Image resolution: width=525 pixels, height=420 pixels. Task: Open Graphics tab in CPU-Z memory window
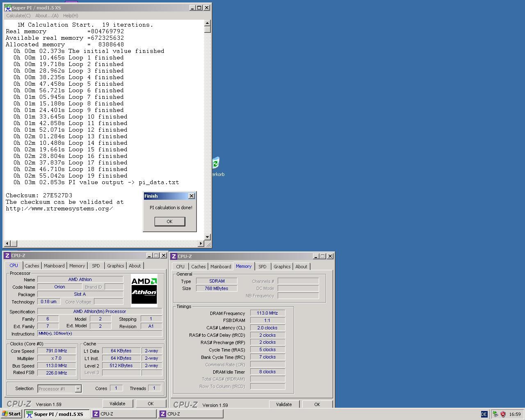coord(282,267)
